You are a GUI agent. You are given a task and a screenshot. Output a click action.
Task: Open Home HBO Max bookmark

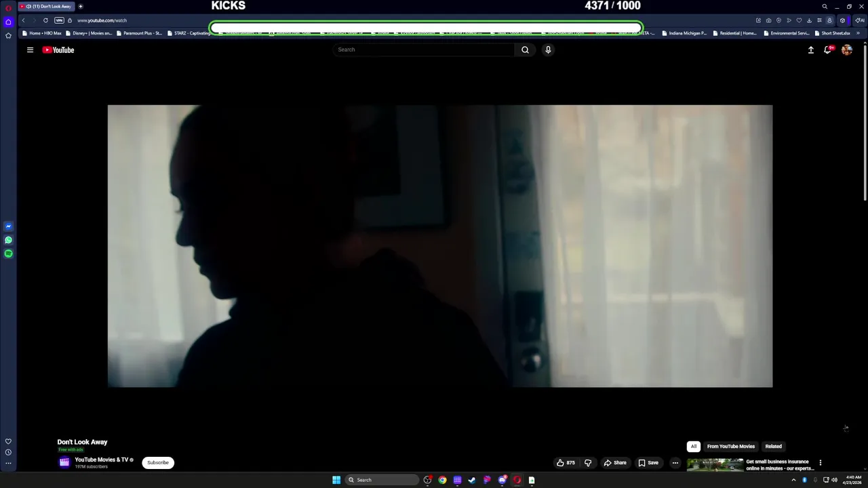click(x=42, y=33)
